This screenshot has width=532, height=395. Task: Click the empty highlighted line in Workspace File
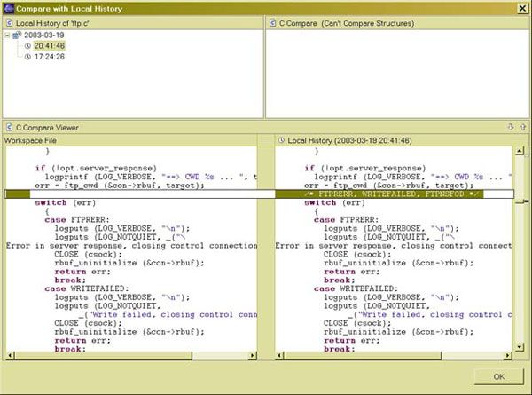(140, 194)
